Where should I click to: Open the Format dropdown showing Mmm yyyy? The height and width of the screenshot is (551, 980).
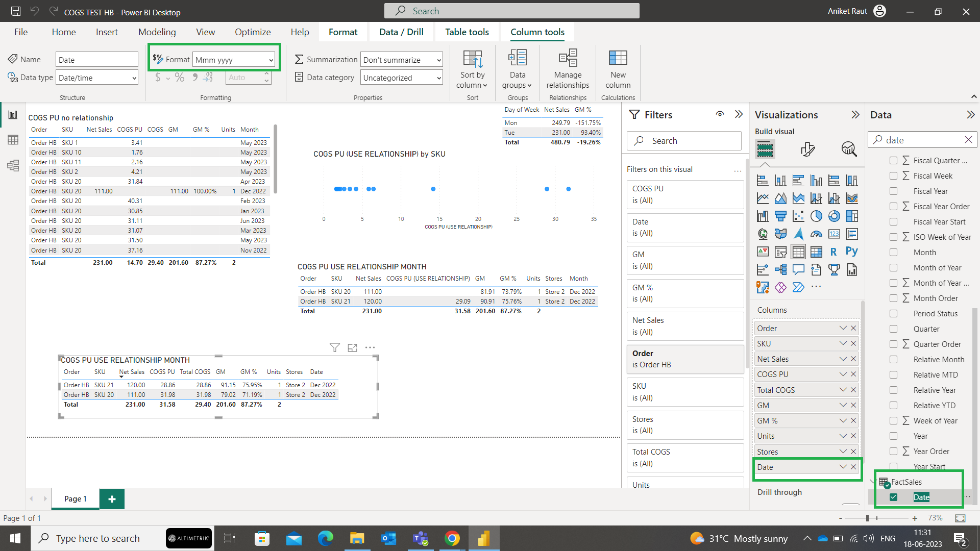(x=234, y=60)
